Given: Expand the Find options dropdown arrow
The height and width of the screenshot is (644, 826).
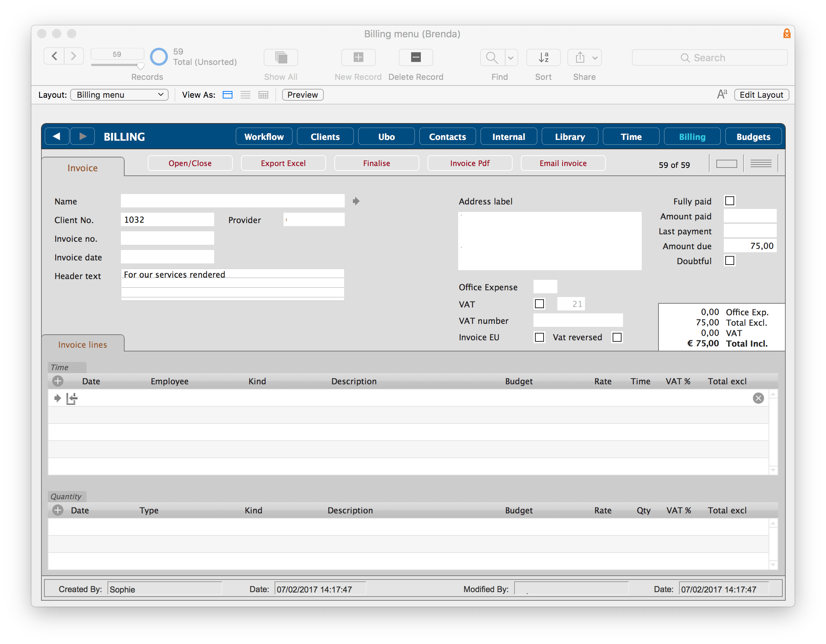Looking at the screenshot, I should coord(511,57).
